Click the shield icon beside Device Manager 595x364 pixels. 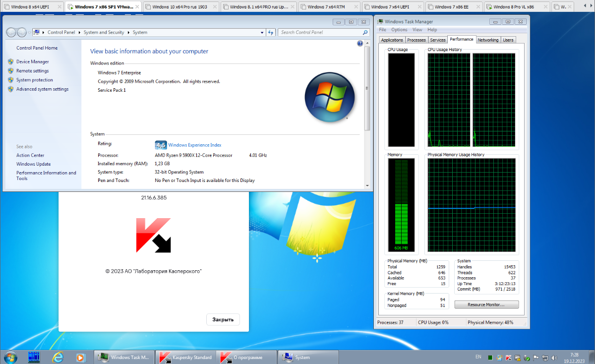click(x=11, y=61)
